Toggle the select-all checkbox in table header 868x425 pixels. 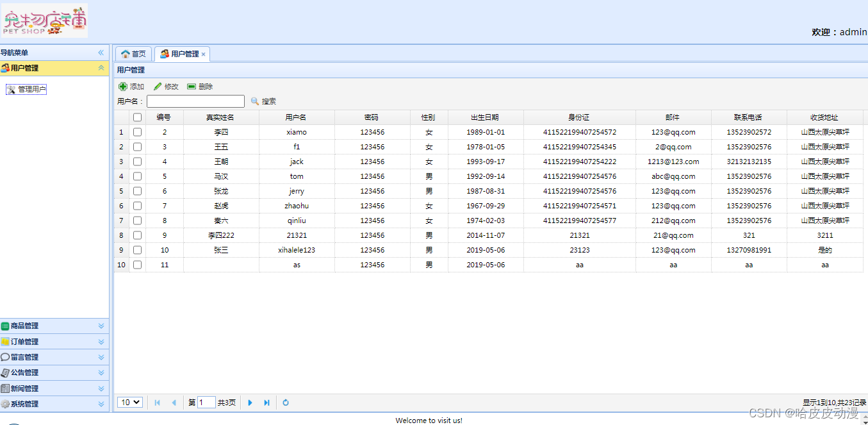click(137, 117)
